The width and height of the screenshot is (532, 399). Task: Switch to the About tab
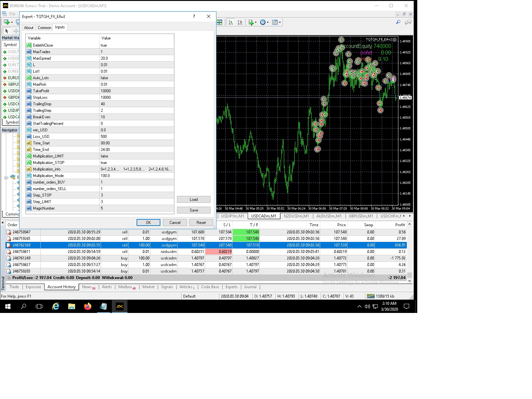click(x=29, y=28)
